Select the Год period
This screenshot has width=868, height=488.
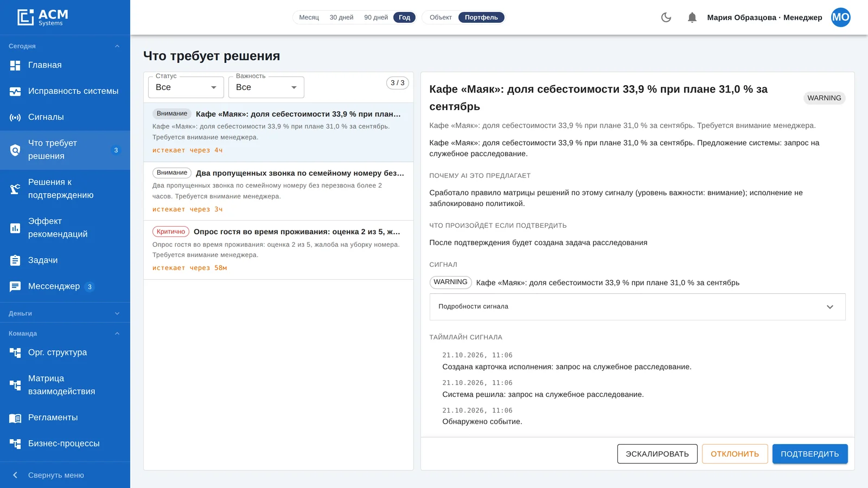point(404,17)
